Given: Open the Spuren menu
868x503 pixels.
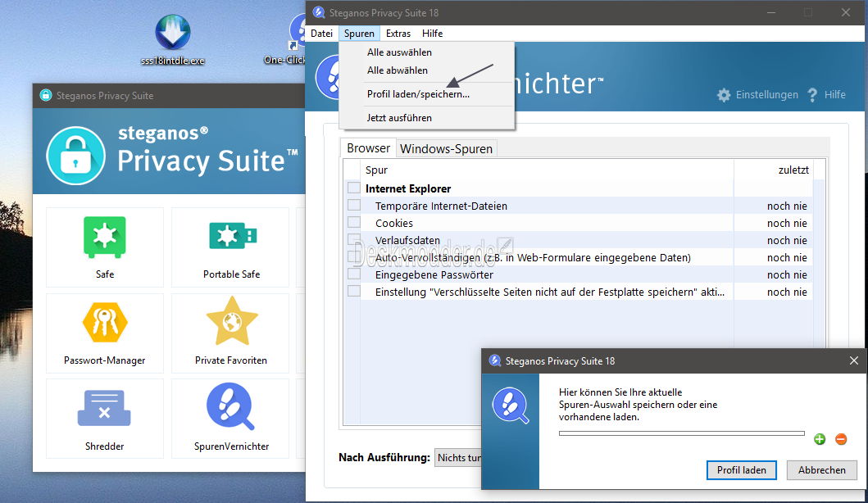Looking at the screenshot, I should point(359,34).
